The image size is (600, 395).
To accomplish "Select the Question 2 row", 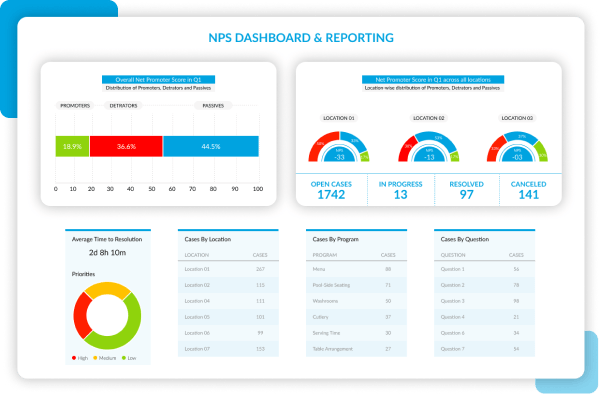I will [x=484, y=285].
